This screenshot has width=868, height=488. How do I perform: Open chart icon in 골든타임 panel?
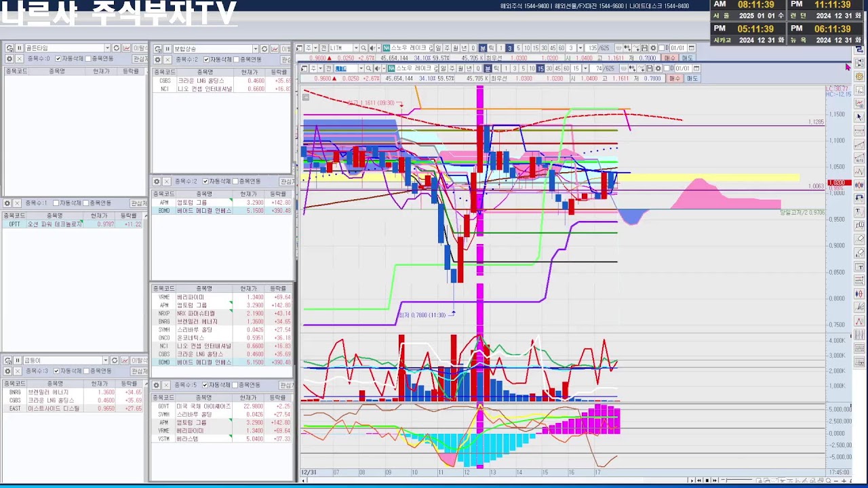(127, 48)
